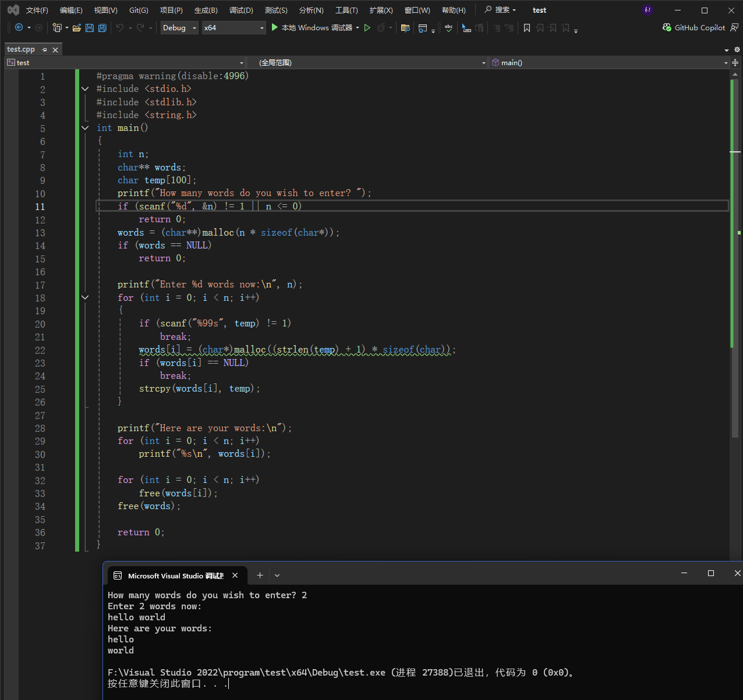
Task: Open the 帮助(H) menu
Action: coord(454,10)
